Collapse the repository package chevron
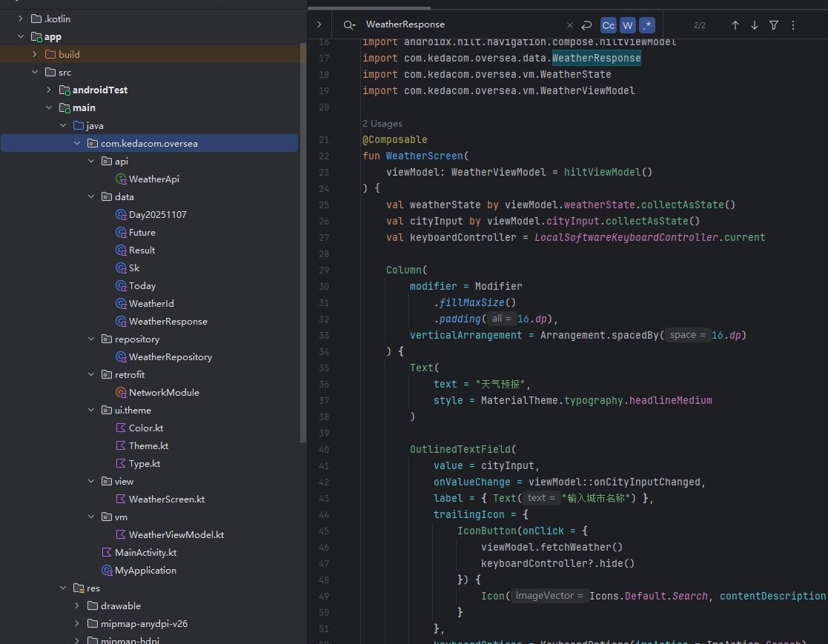 point(91,339)
